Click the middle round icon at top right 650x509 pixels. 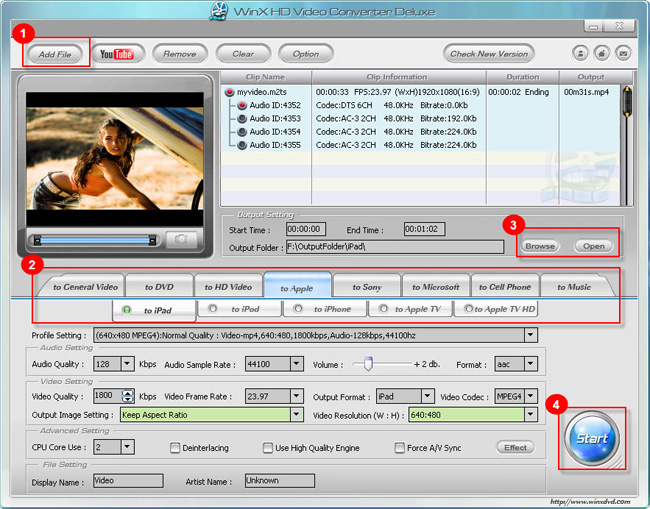click(x=602, y=54)
